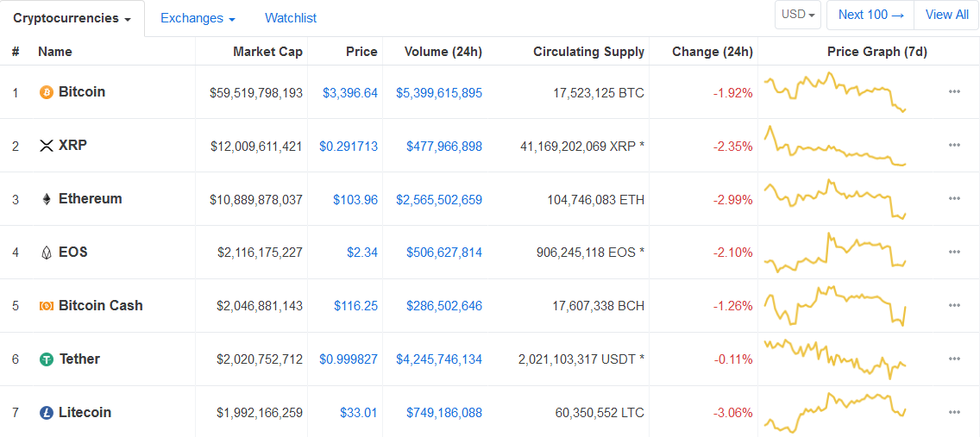The height and width of the screenshot is (437, 980).
Task: Click EOS volume $506,627,814
Action: 444,253
